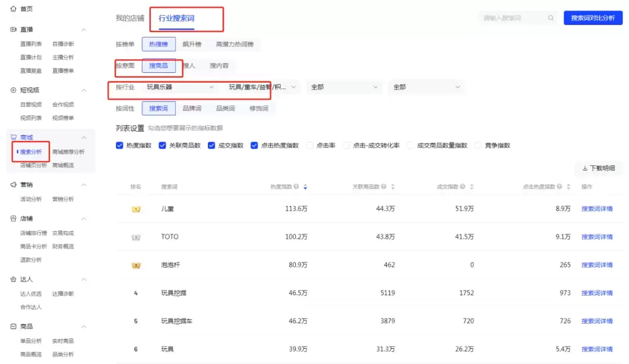Enable the 点击率 checkbox
629x364 pixels.
tap(310, 146)
